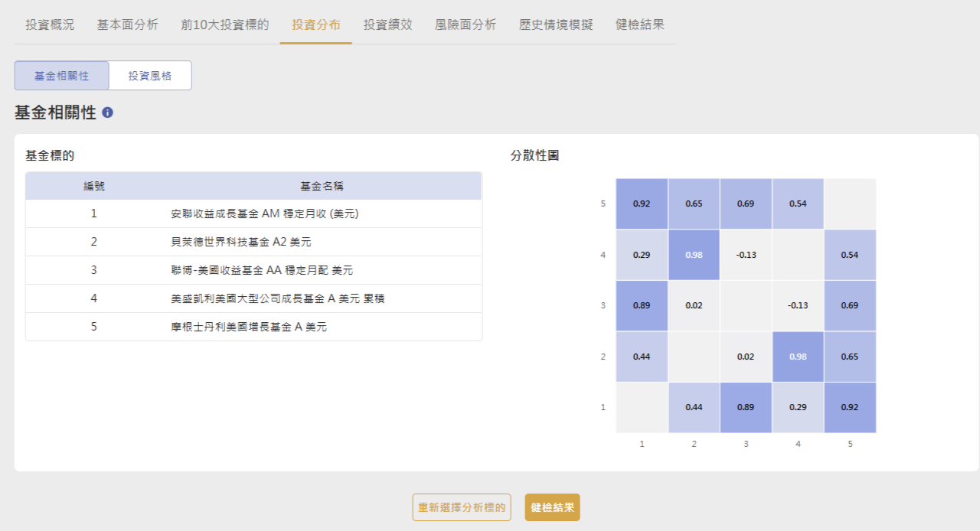Click the 0.44 cell in heatmap row 1
980x531 pixels.
click(694, 408)
